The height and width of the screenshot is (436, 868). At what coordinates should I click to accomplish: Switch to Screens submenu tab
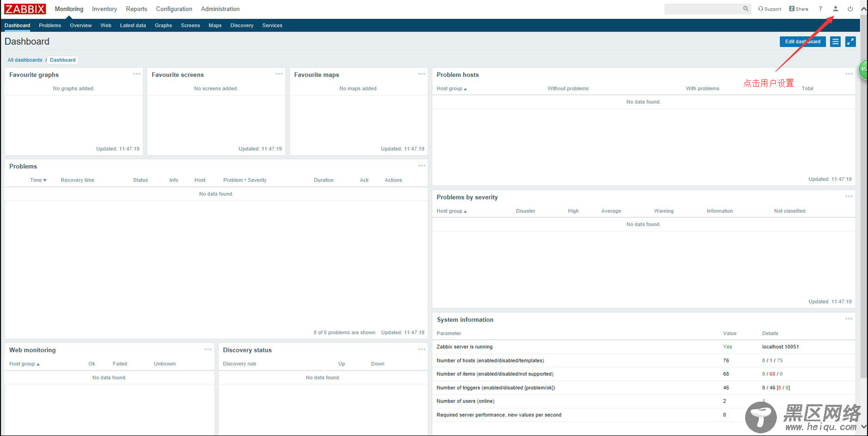190,25
